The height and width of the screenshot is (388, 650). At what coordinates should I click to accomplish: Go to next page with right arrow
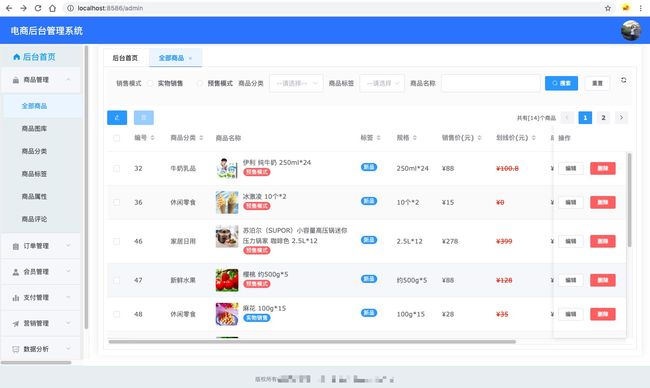(621, 118)
